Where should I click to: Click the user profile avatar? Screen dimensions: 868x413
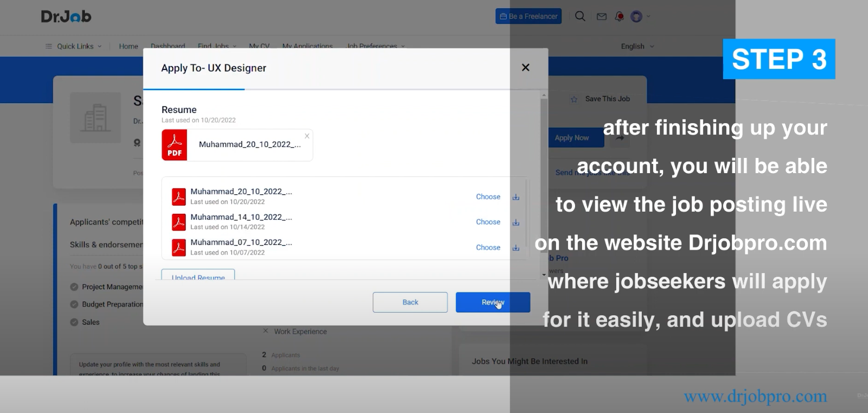tap(636, 16)
